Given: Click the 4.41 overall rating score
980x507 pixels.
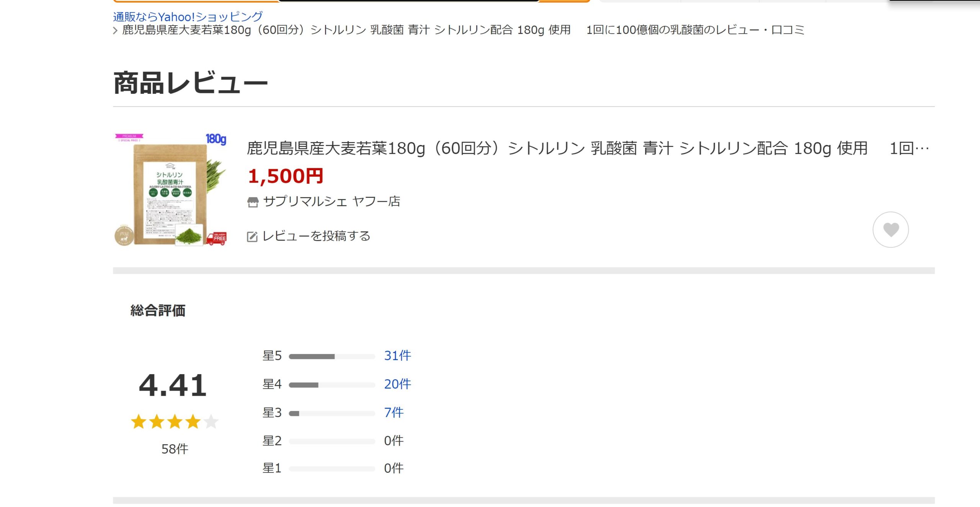Looking at the screenshot, I should [x=173, y=385].
